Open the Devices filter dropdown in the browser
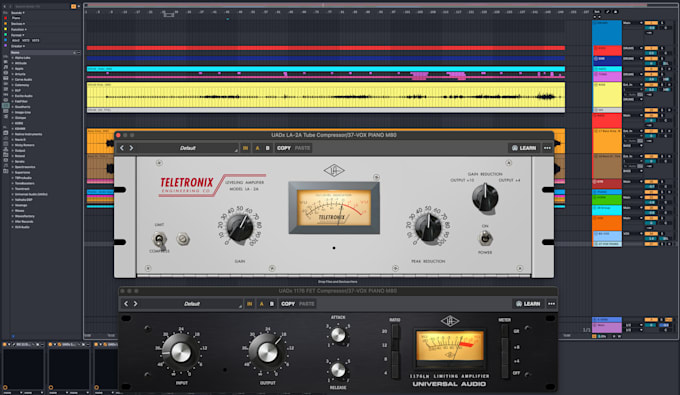The width and height of the screenshot is (680, 395). tap(18, 24)
